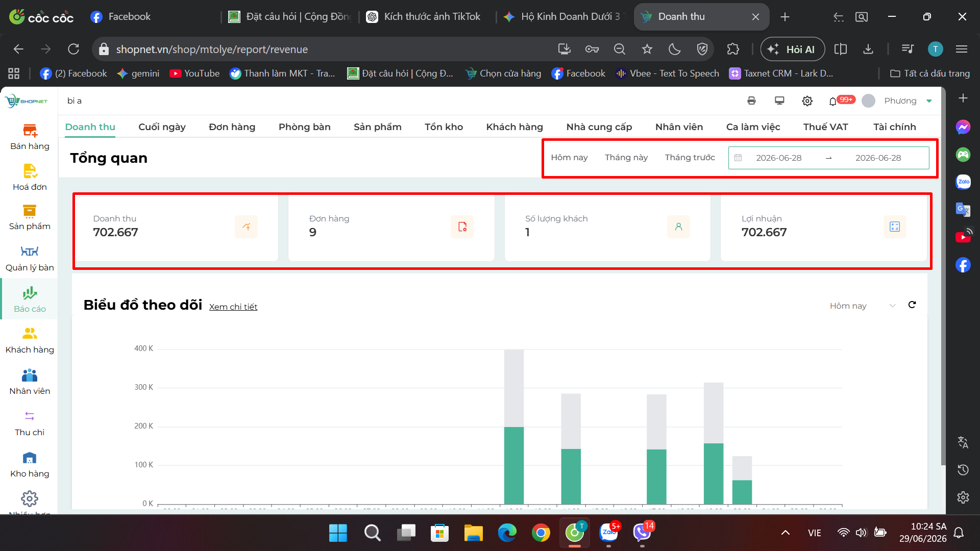This screenshot has height=551, width=980.
Task: Open Quản lý bàn in the sidebar
Action: (x=30, y=259)
